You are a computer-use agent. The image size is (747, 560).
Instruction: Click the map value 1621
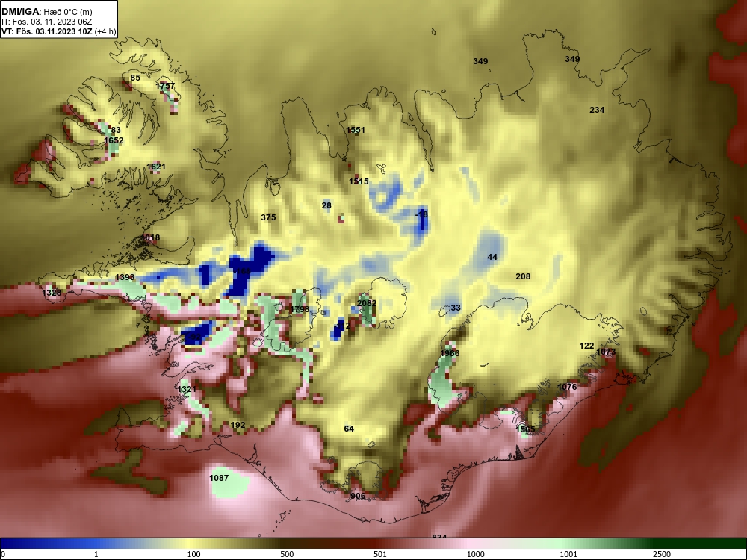156,167
